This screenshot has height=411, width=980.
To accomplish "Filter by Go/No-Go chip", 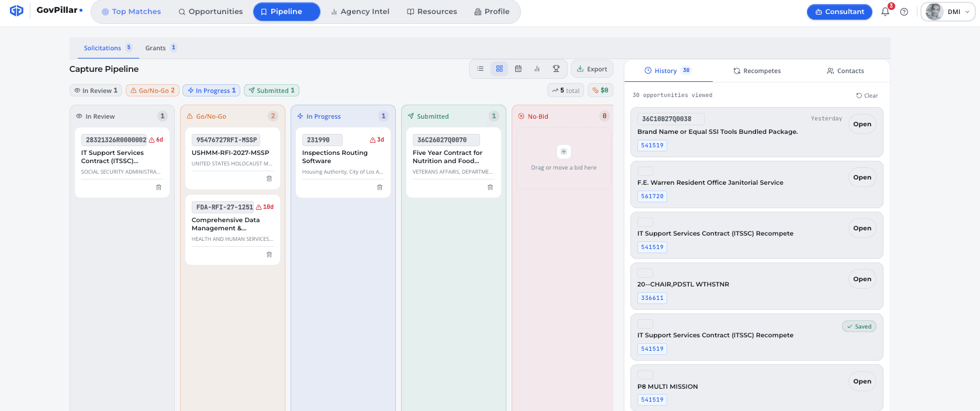I will (152, 91).
